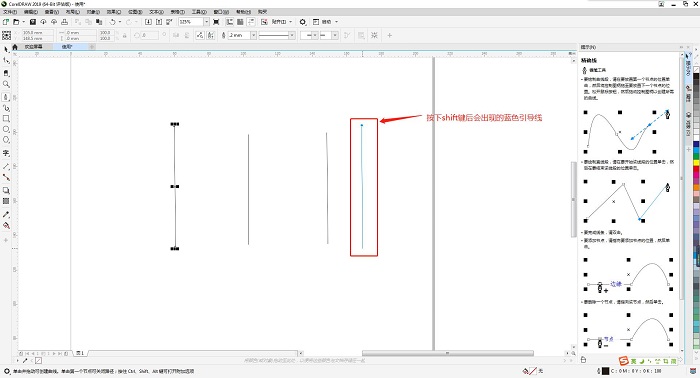The width and height of the screenshot is (700, 378).
Task: Open the Edit menu
Action: (31, 12)
